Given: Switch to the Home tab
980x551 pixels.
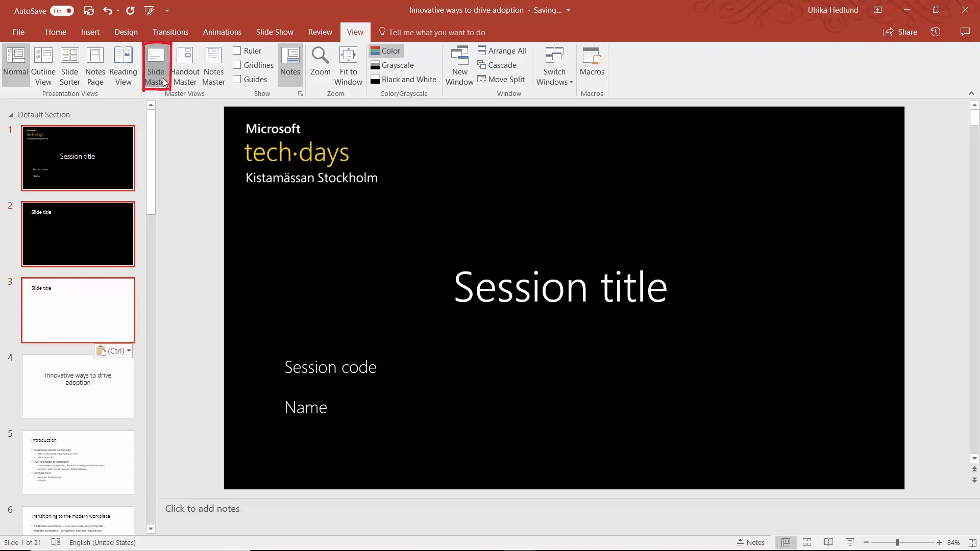Looking at the screenshot, I should [56, 32].
